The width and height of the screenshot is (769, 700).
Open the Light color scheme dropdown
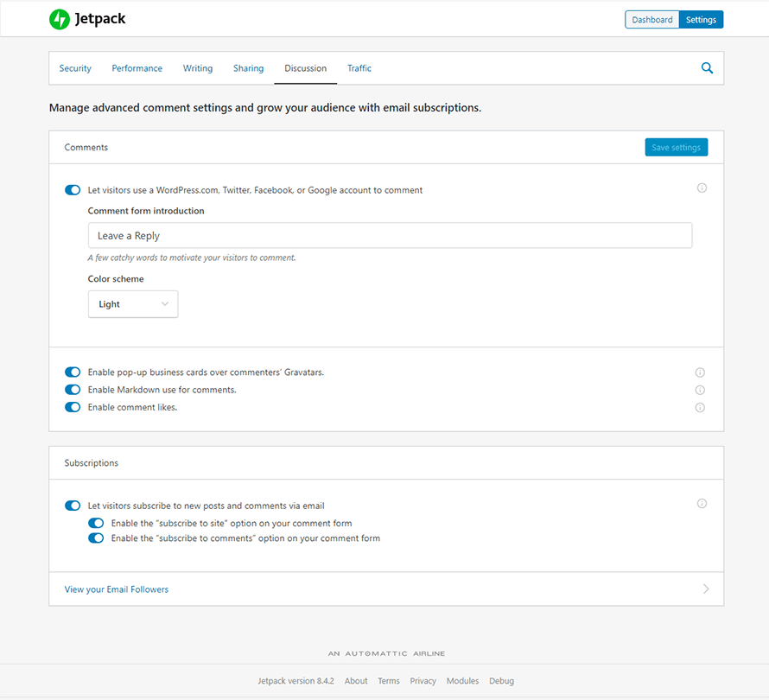click(x=133, y=304)
